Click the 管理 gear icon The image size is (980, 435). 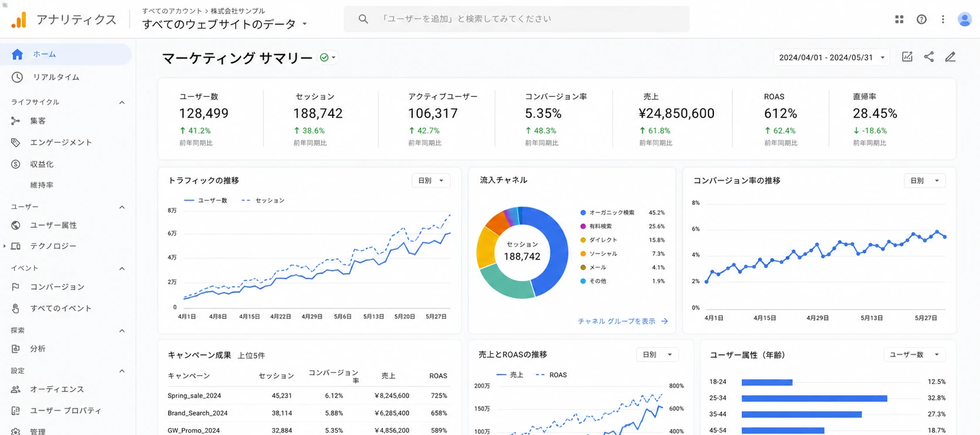16,431
